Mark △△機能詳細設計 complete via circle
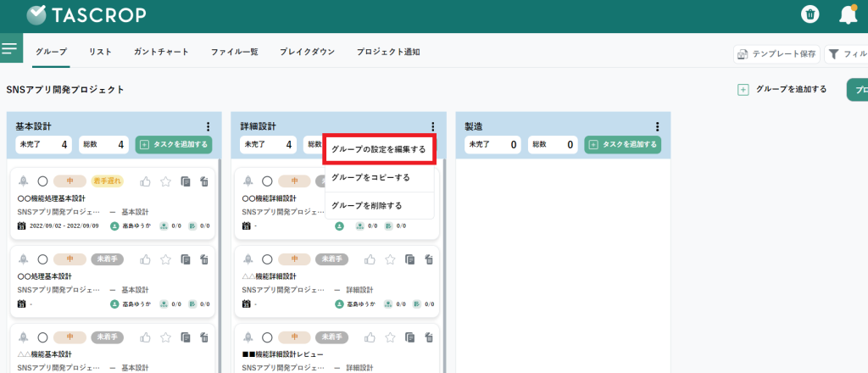Viewport: 868px width, 373px height. coord(267,259)
